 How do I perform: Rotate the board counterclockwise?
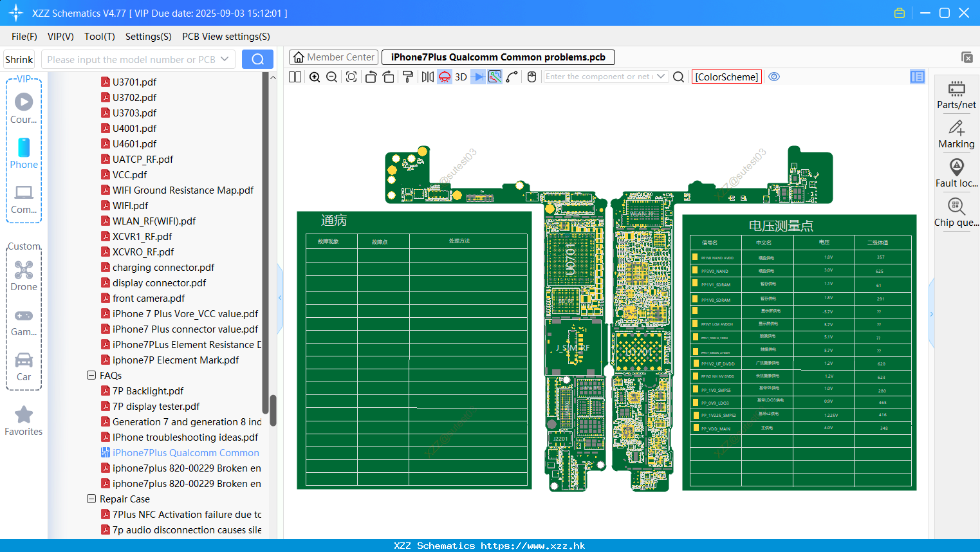tap(371, 77)
